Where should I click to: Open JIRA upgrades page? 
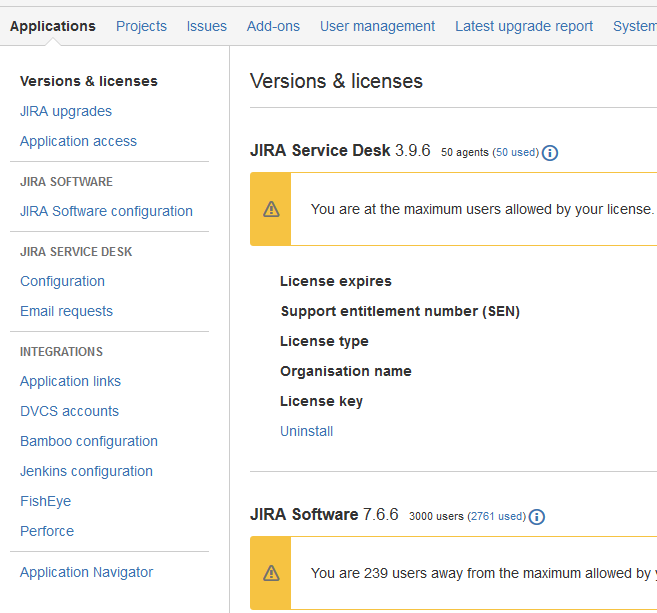click(66, 111)
